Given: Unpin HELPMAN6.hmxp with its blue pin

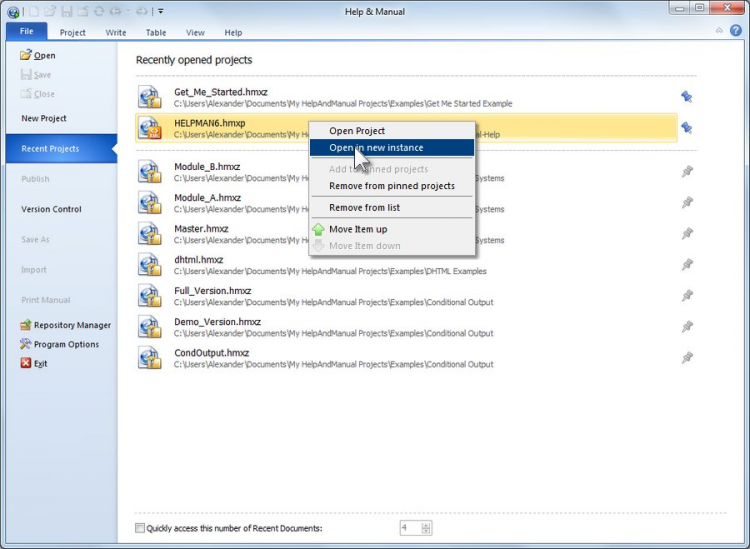Looking at the screenshot, I should (x=687, y=128).
